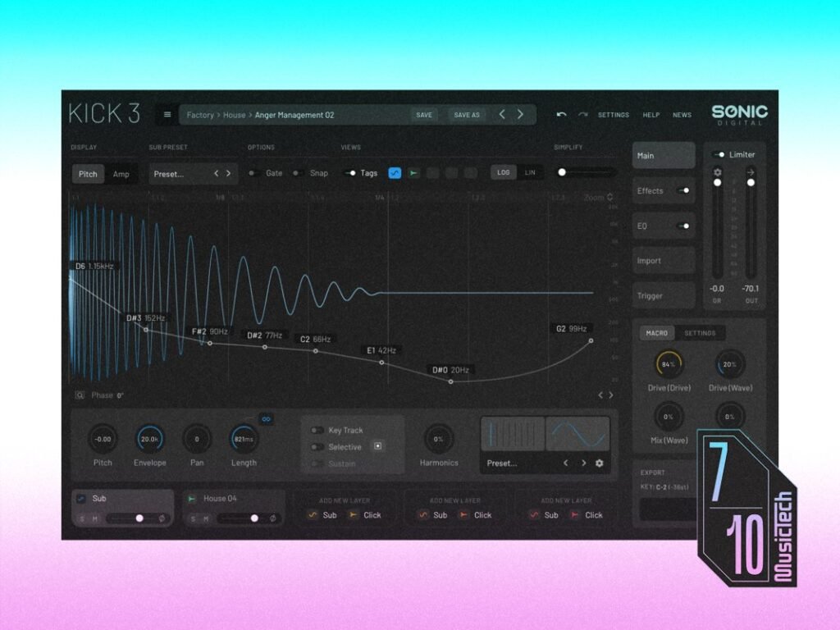The image size is (840, 630).
Task: Switch off the Limiter toggle
Action: [x=719, y=155]
